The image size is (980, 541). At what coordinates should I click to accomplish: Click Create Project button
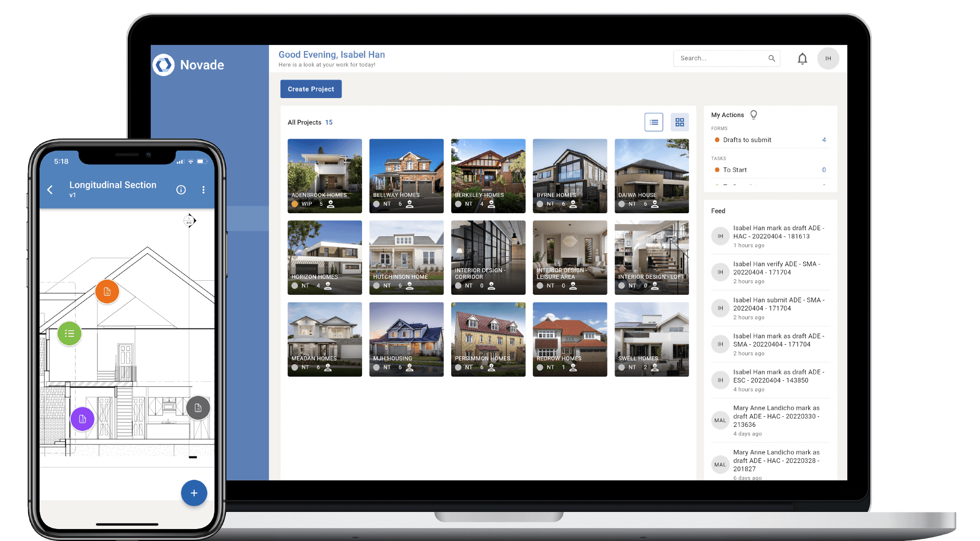tap(311, 89)
